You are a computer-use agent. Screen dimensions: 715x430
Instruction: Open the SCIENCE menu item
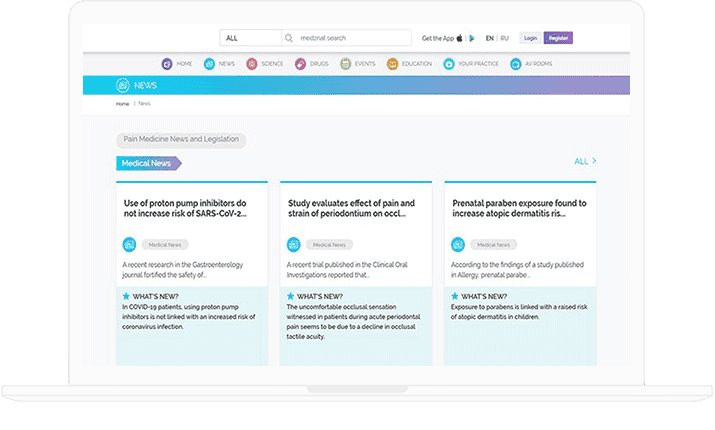pos(272,64)
